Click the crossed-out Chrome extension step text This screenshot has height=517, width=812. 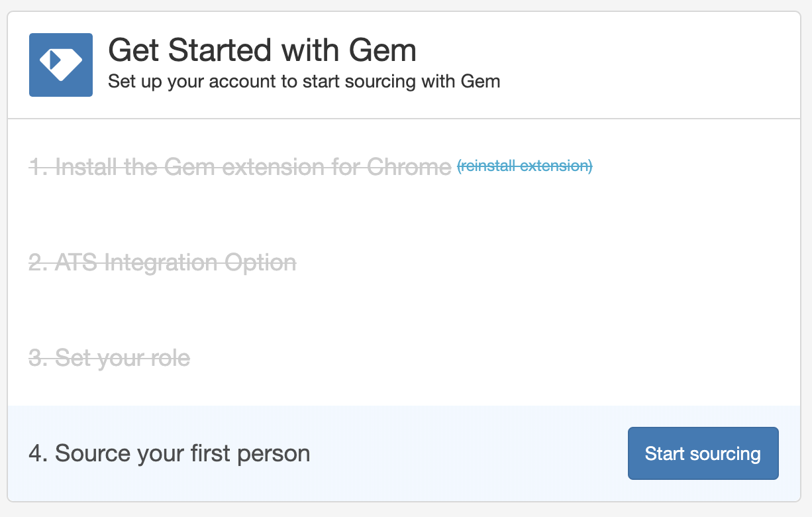(x=240, y=167)
